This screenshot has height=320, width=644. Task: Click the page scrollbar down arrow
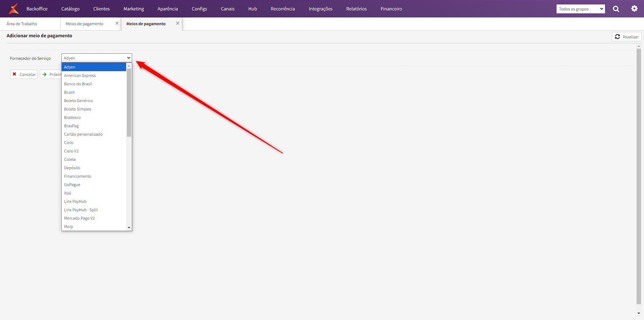[x=639, y=313]
